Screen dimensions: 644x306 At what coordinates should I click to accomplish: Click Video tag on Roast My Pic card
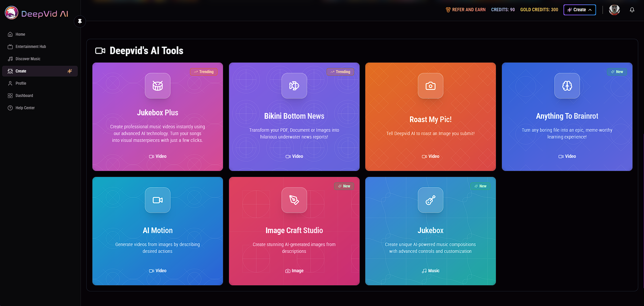coord(431,157)
